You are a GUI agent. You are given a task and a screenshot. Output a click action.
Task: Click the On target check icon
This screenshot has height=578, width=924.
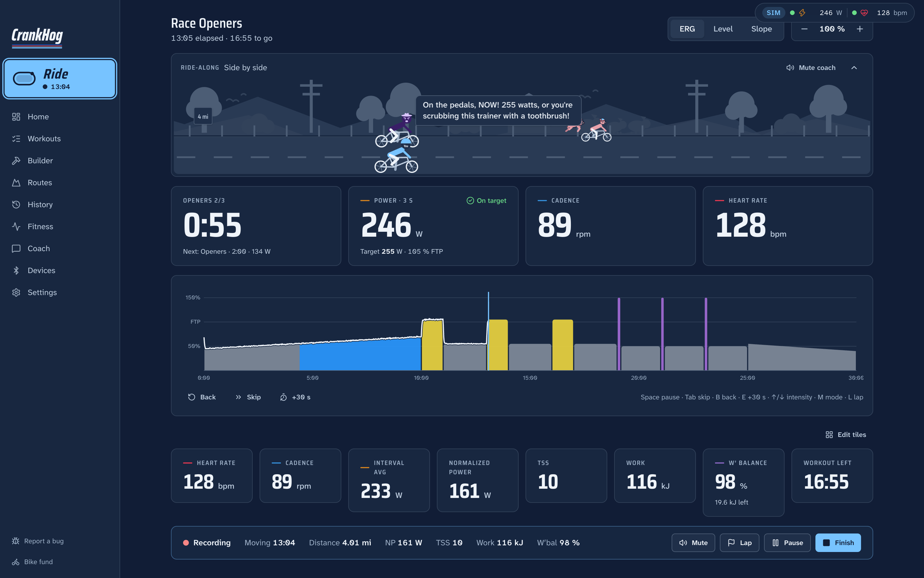[470, 201]
